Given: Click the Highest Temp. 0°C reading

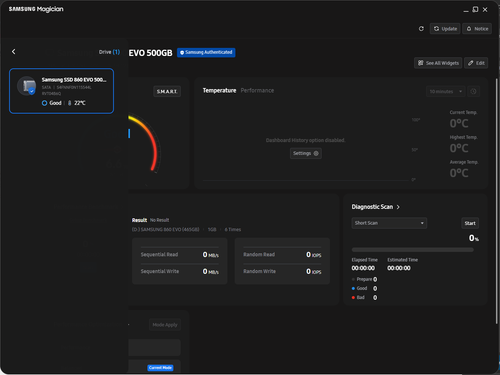Looking at the screenshot, I should coord(459,148).
